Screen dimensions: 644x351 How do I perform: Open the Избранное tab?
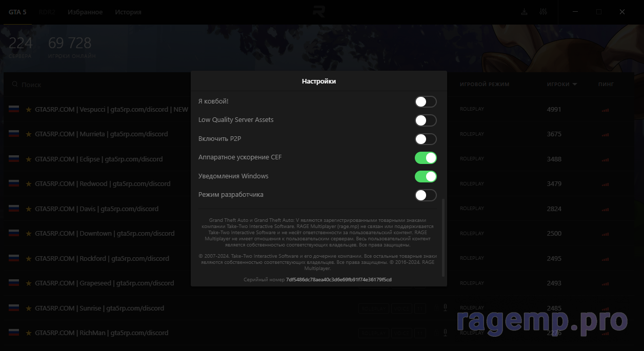(x=85, y=12)
